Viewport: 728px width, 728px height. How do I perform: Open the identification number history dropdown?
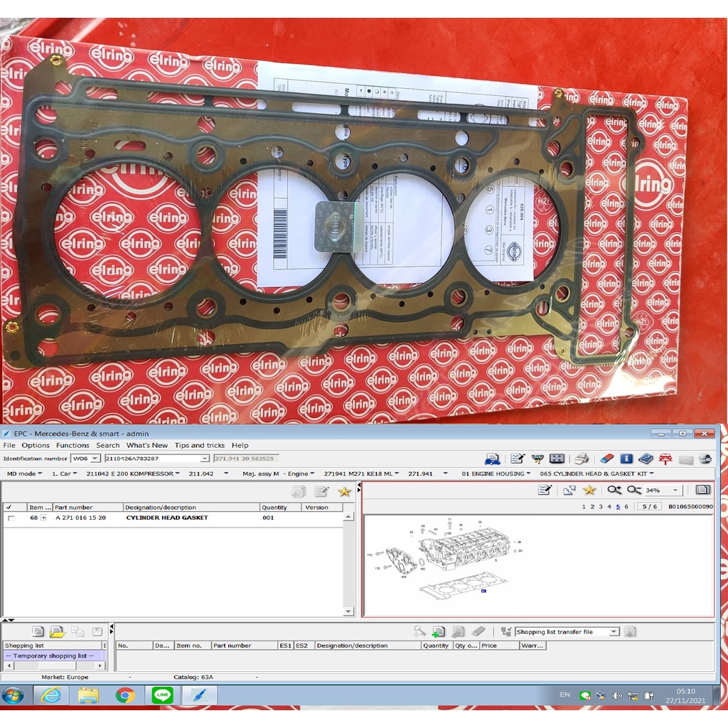(x=204, y=459)
